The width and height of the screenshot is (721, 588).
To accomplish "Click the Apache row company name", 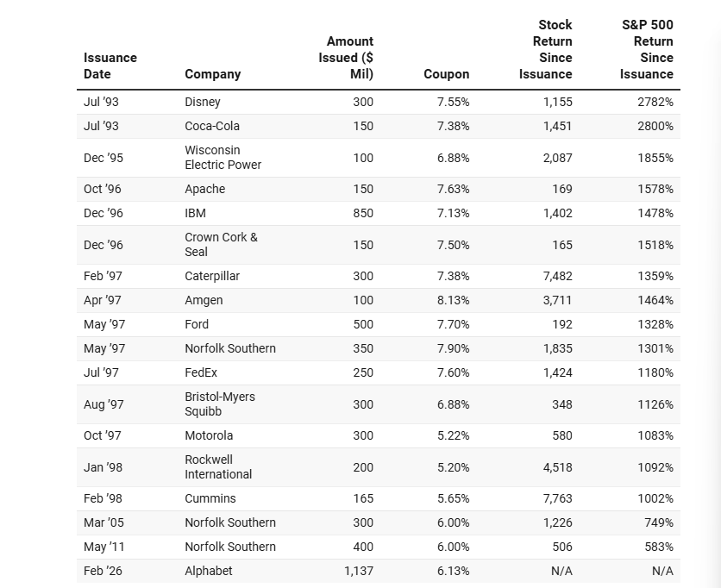I will coord(204,189).
